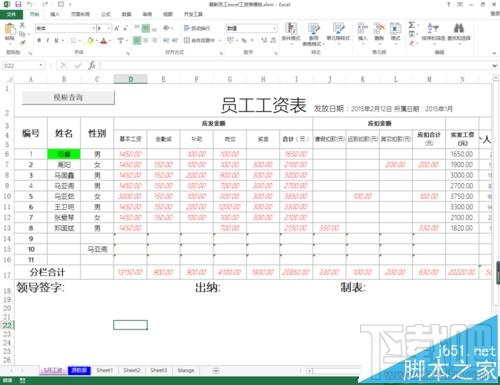Switch to the Developer ribbon tab
Screen dimensions: 500x385
[193, 14]
